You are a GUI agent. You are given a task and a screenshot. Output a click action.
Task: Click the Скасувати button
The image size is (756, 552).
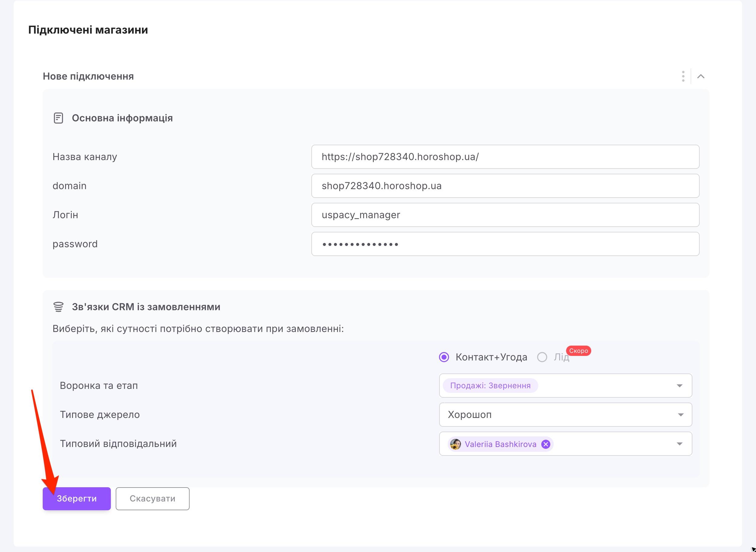tap(152, 498)
